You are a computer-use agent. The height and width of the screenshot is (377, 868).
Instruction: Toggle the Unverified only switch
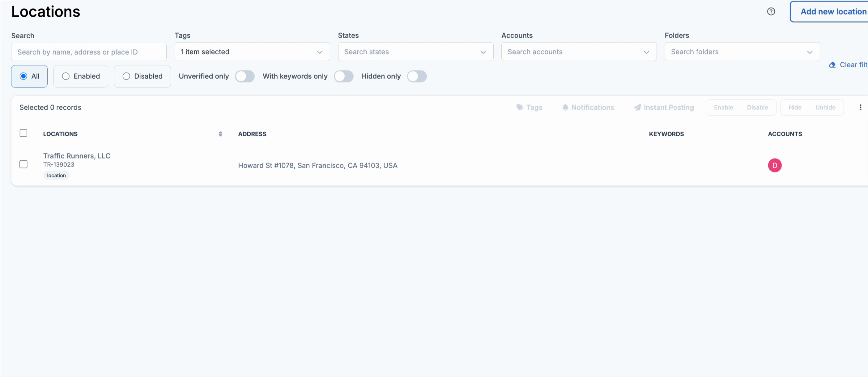(245, 76)
